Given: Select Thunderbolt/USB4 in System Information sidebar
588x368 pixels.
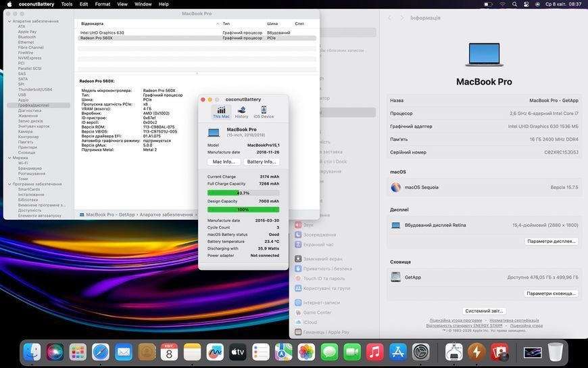Looking at the screenshot, I should tap(35, 90).
